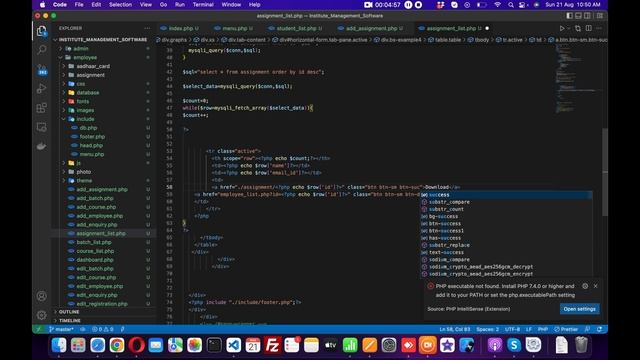Switch to index.php tab
640x360 pixels.
coord(180,28)
